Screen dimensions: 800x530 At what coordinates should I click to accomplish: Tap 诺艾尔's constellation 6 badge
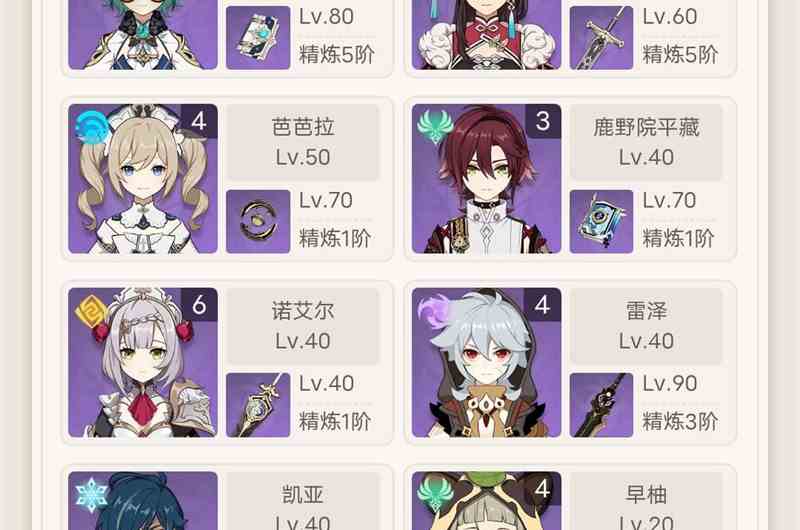pyautogui.click(x=199, y=305)
